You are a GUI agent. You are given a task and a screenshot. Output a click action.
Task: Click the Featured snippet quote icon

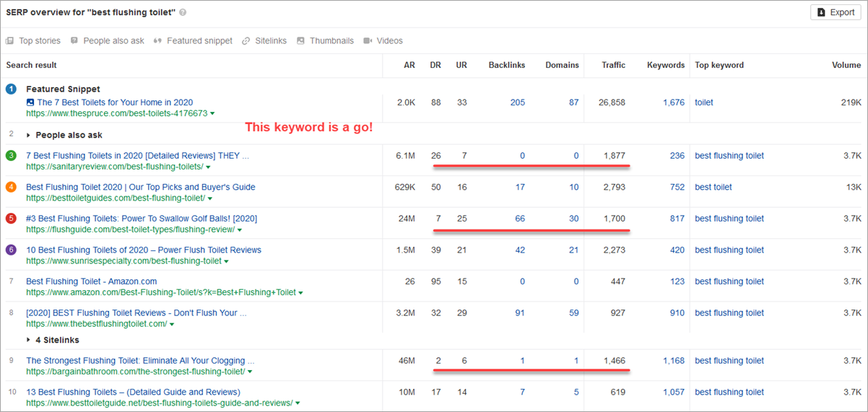[x=157, y=41]
